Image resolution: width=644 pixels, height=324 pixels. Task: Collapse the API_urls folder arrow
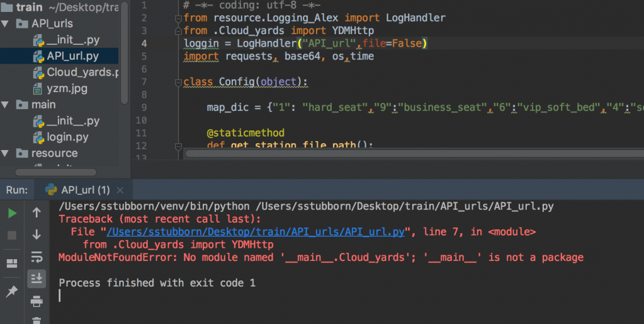tap(6, 24)
